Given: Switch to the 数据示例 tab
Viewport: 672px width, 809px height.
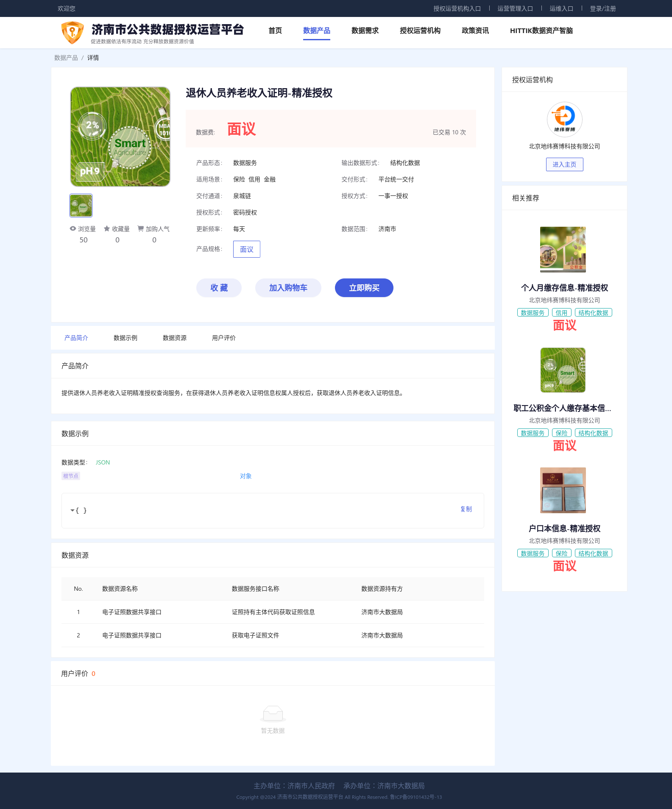Looking at the screenshot, I should [125, 338].
